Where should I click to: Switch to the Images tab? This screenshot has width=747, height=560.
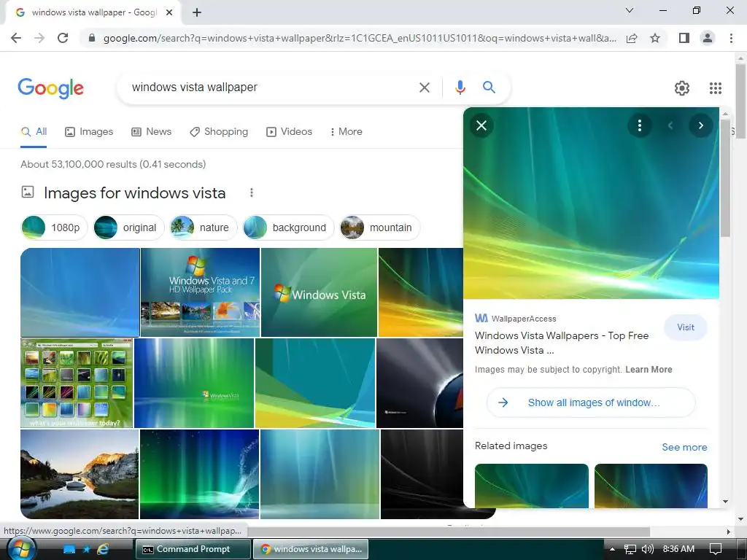[x=89, y=132]
